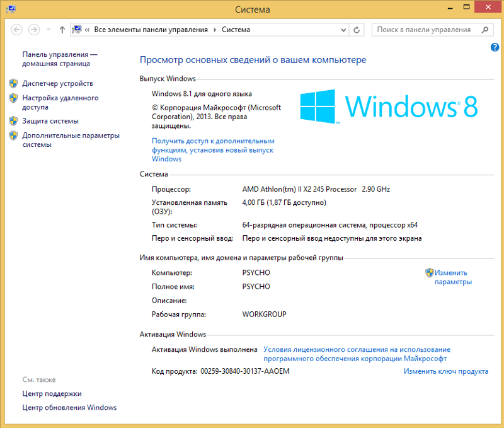Screen dimensions: 504x428
Task: Click 'Активация Windows выполнена' status text
Action: click(x=204, y=350)
